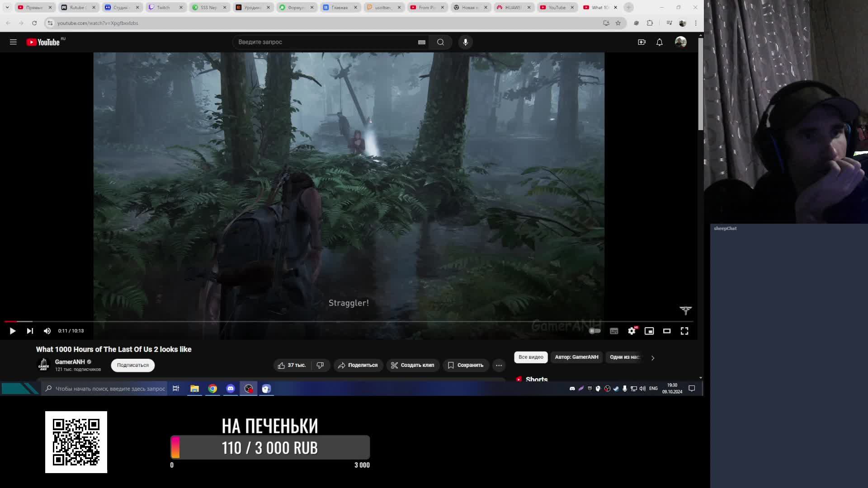Toggle subtitles on the video
The height and width of the screenshot is (488, 868).
(x=614, y=331)
